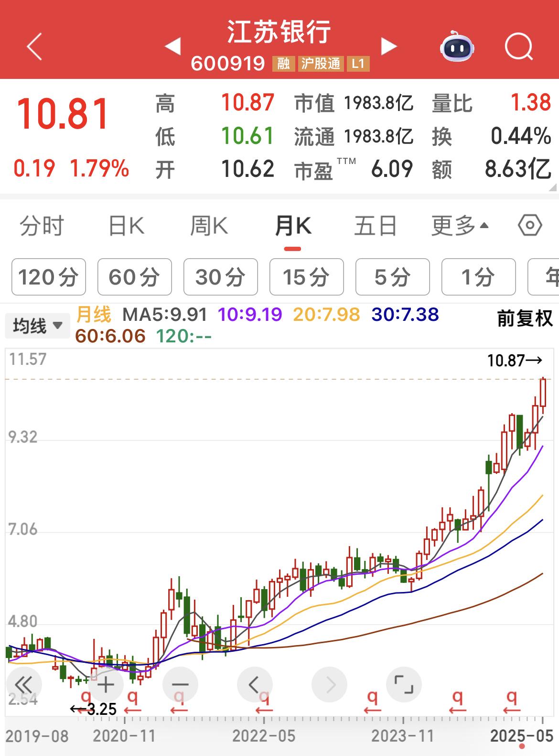Tap the 3.25 low price marker
The width and height of the screenshot is (559, 756).
point(93,709)
